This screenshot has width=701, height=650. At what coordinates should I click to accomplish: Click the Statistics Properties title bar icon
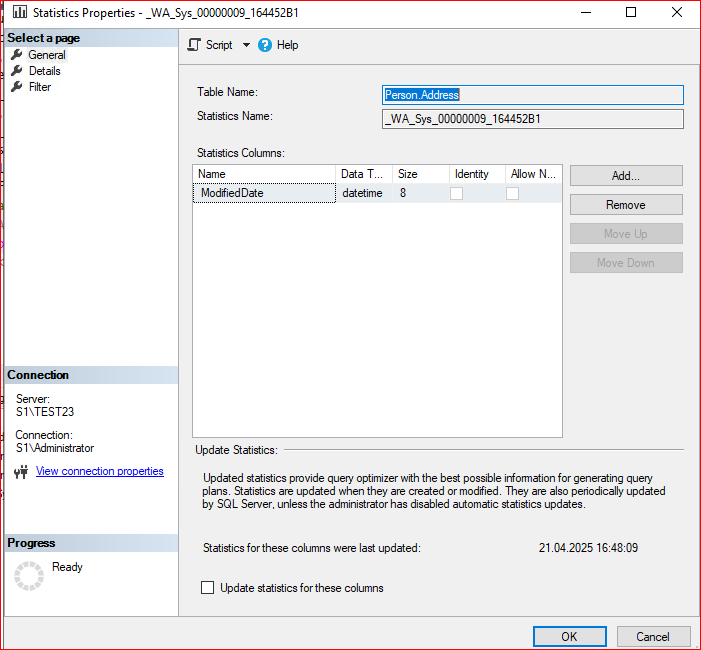coord(19,13)
